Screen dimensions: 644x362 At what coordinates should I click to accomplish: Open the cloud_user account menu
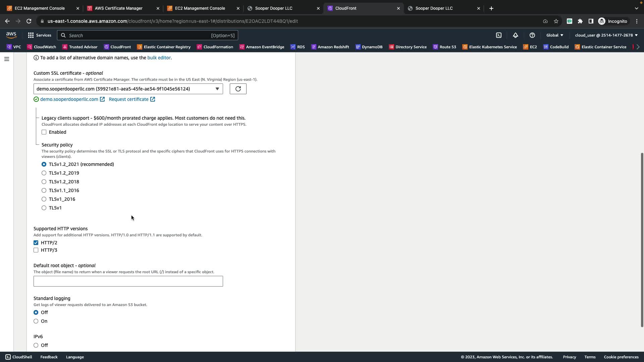pyautogui.click(x=606, y=35)
